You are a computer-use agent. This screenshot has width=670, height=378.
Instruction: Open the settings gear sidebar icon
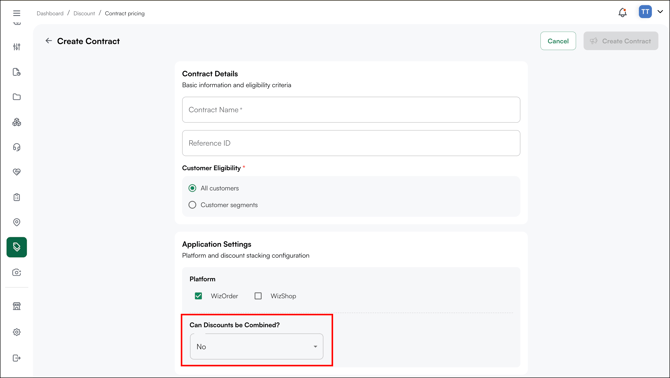17,332
